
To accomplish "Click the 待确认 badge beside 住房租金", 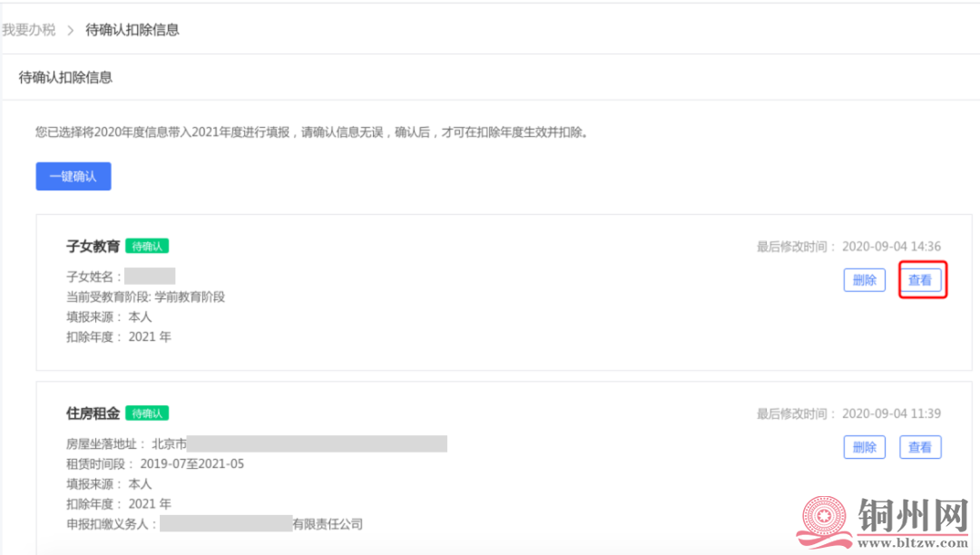I will (148, 414).
